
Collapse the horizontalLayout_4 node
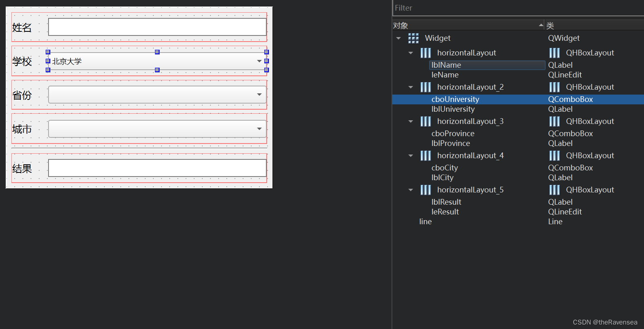click(x=411, y=156)
